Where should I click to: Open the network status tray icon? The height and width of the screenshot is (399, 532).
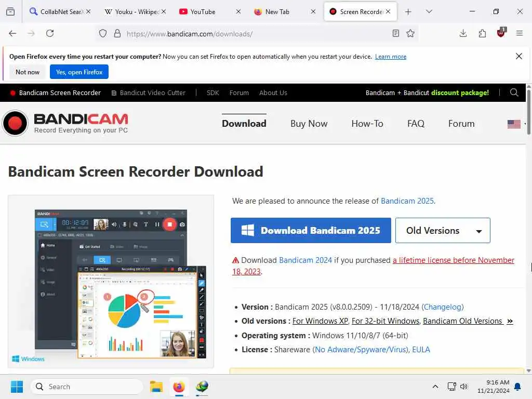click(x=451, y=387)
